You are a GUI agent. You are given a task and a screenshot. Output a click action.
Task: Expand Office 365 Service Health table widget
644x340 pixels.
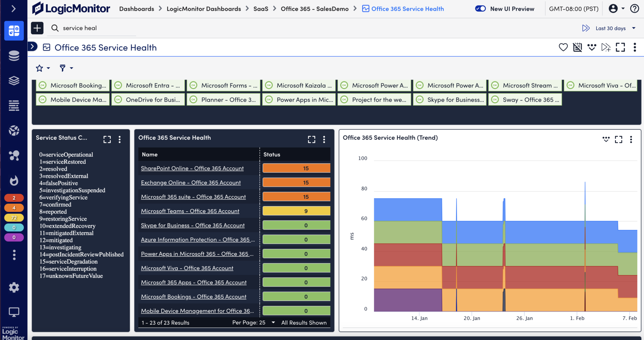pos(311,139)
